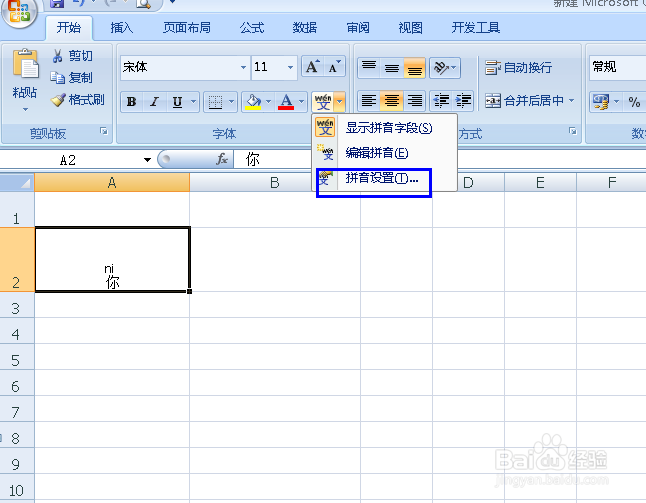Center text horizontally

(x=392, y=101)
